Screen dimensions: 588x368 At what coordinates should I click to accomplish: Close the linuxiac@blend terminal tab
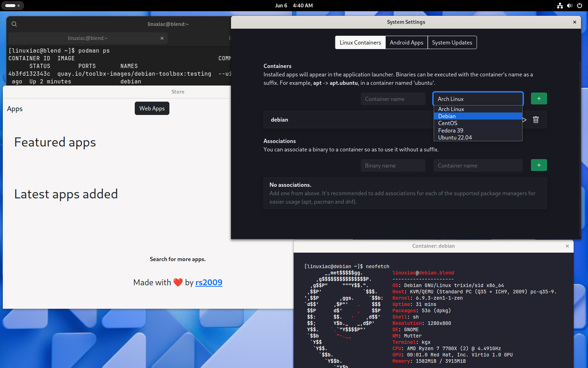[162, 38]
